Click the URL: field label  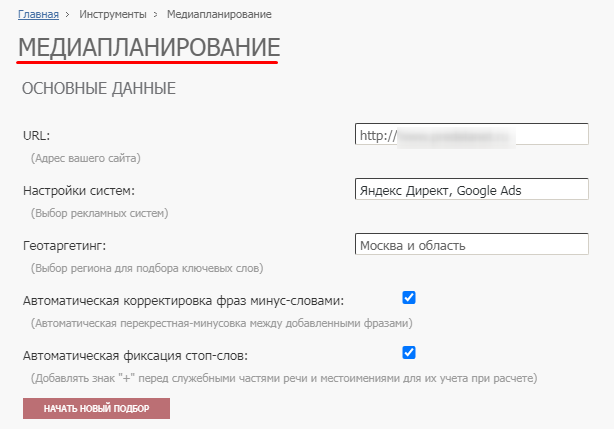pos(35,135)
